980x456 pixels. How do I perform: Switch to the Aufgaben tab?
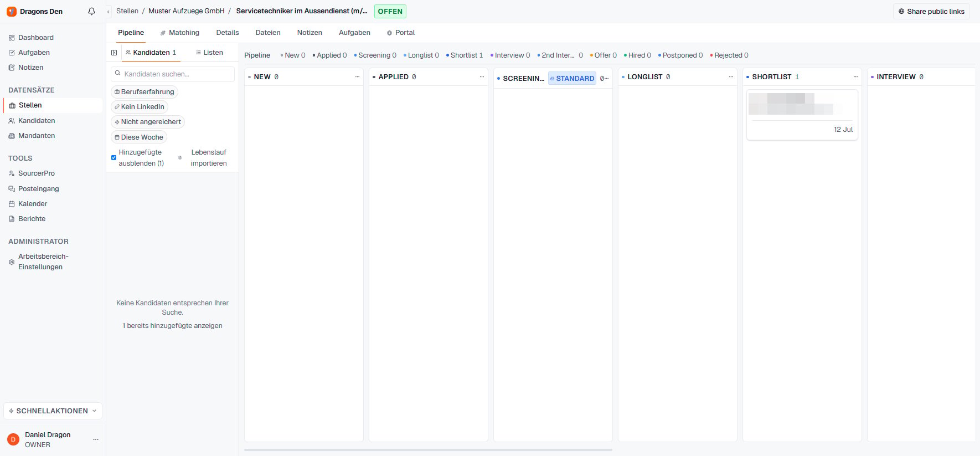(355, 33)
